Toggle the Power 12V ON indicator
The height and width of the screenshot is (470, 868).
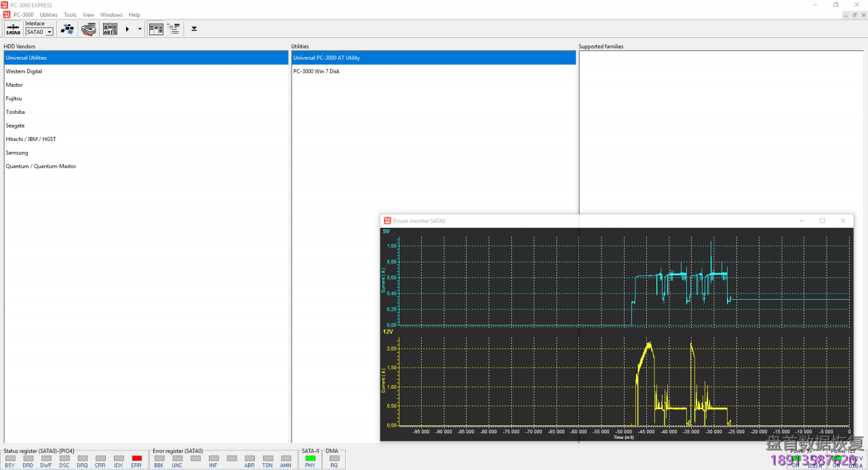click(x=836, y=459)
